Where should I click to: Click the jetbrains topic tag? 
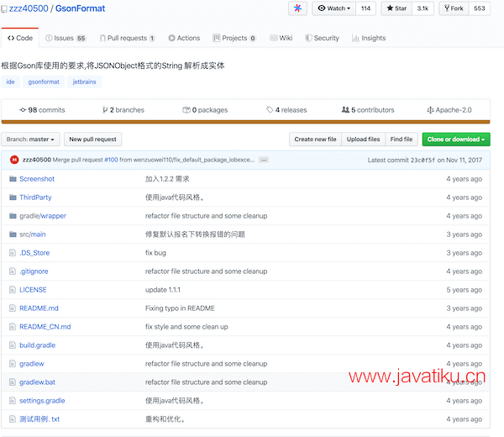(84, 82)
